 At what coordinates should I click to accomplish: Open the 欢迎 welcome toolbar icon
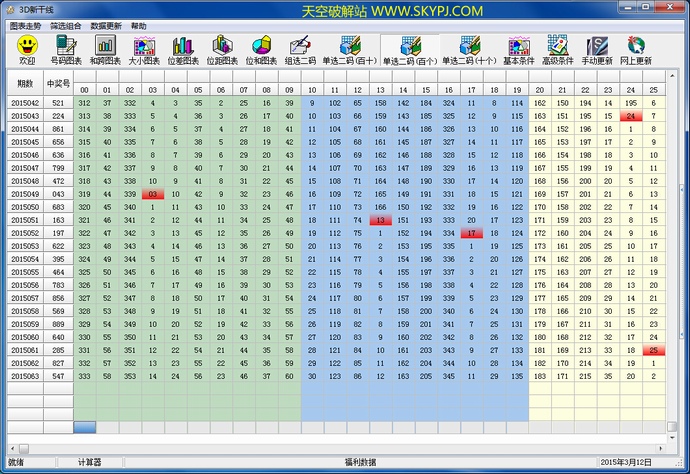(x=27, y=50)
